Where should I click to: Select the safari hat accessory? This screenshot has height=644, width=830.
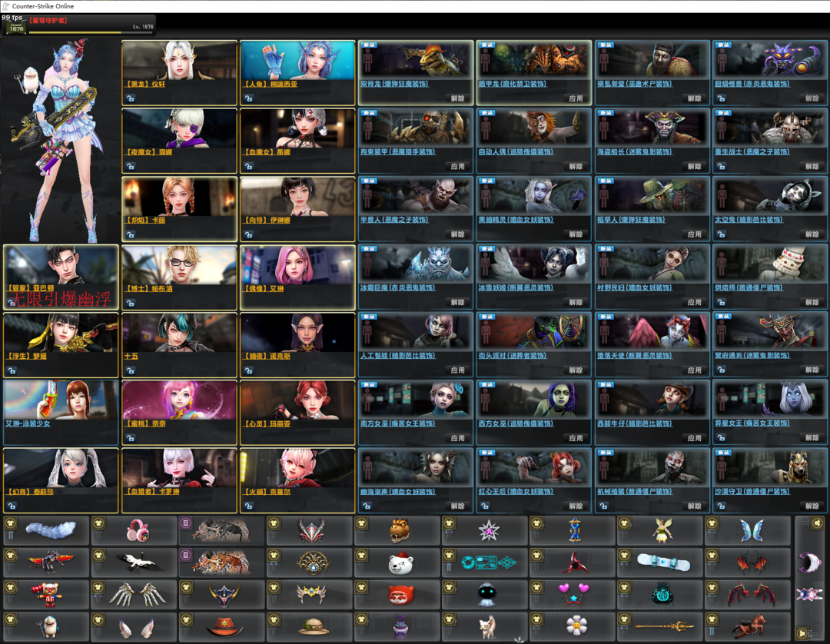pyautogui.click(x=314, y=627)
